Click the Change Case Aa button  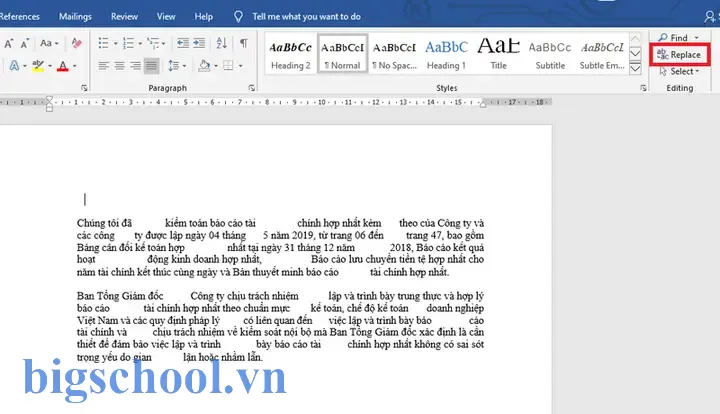click(46, 43)
